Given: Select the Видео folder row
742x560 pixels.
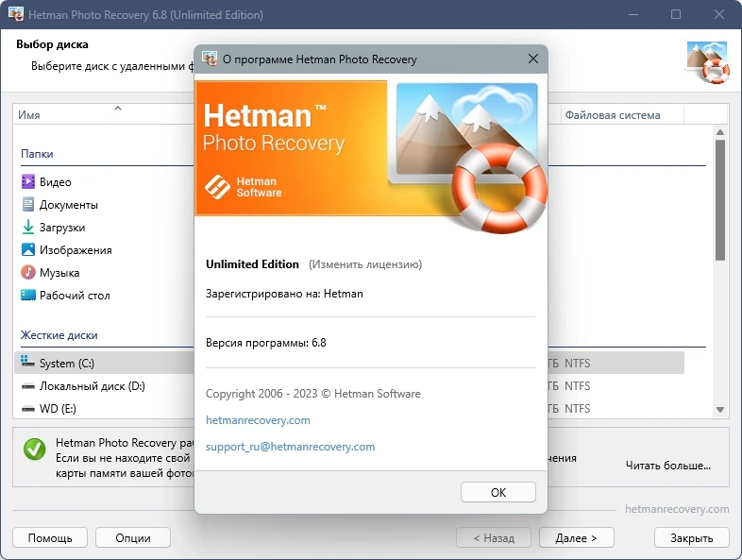Looking at the screenshot, I should [x=104, y=181].
